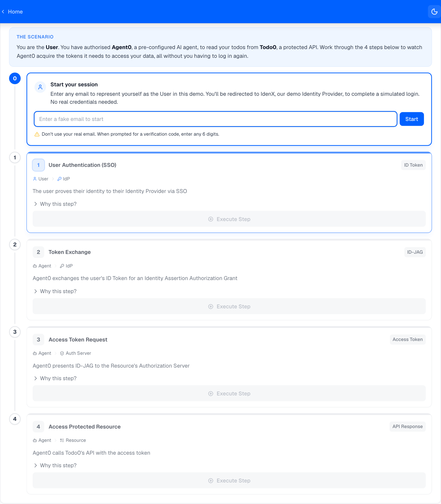Click the ID Token badge

413,165
